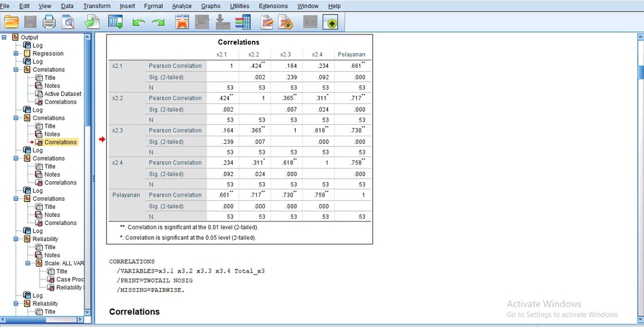This screenshot has height=327, width=644.
Task: Click the page with pencil toolbar icon
Action: click(x=267, y=21)
